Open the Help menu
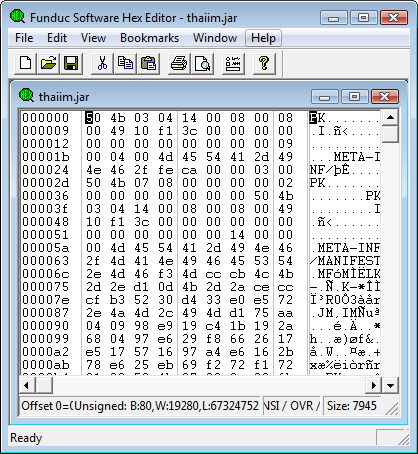Viewport: 418px width, 454px height. pos(263,38)
